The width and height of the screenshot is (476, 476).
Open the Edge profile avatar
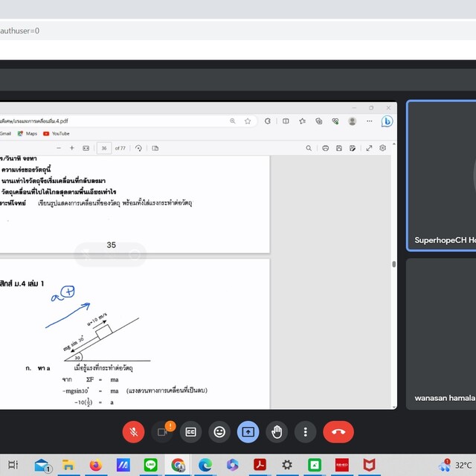click(352, 121)
